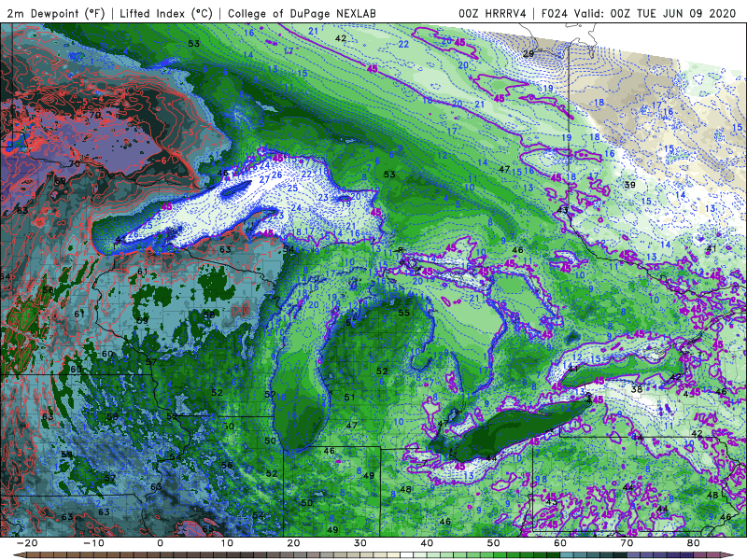
Task: Click the black dewpoint value 39 on the map
Action: point(629,185)
